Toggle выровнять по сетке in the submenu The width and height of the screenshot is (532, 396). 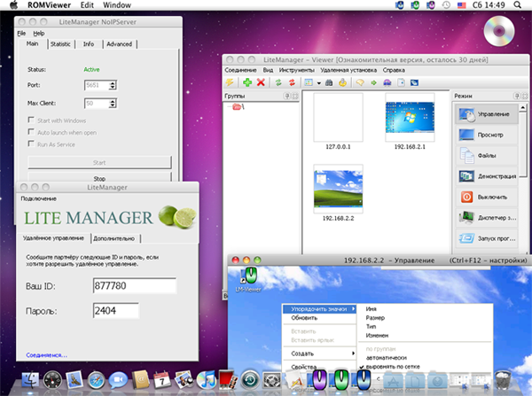(393, 367)
